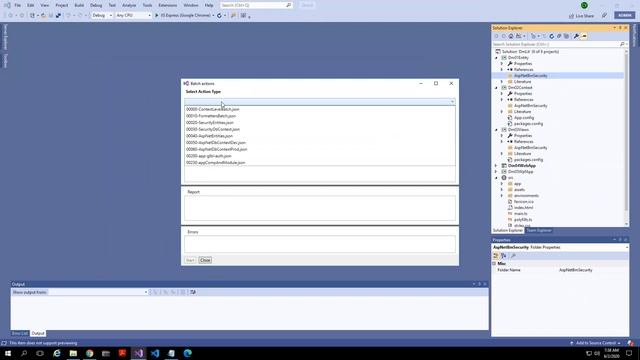Click the Solution Explorer properties wrench icon
This screenshot has height=360, width=640.
click(x=576, y=36)
